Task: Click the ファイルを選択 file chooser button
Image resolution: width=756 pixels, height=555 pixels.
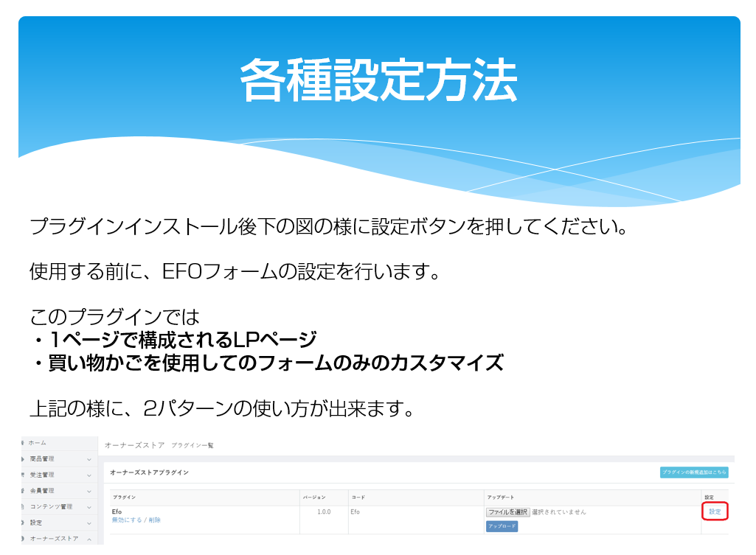Action: coord(507,512)
